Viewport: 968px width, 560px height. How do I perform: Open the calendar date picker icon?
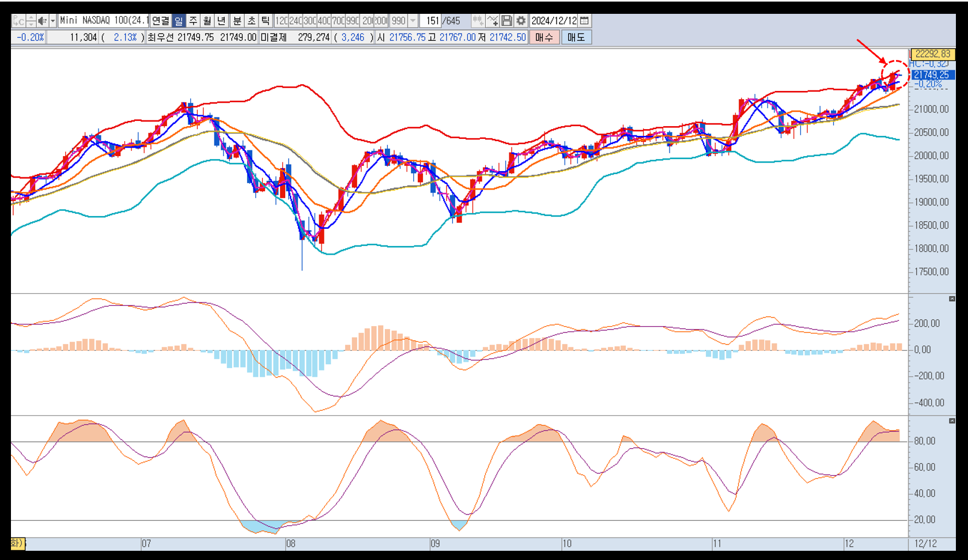click(x=584, y=21)
